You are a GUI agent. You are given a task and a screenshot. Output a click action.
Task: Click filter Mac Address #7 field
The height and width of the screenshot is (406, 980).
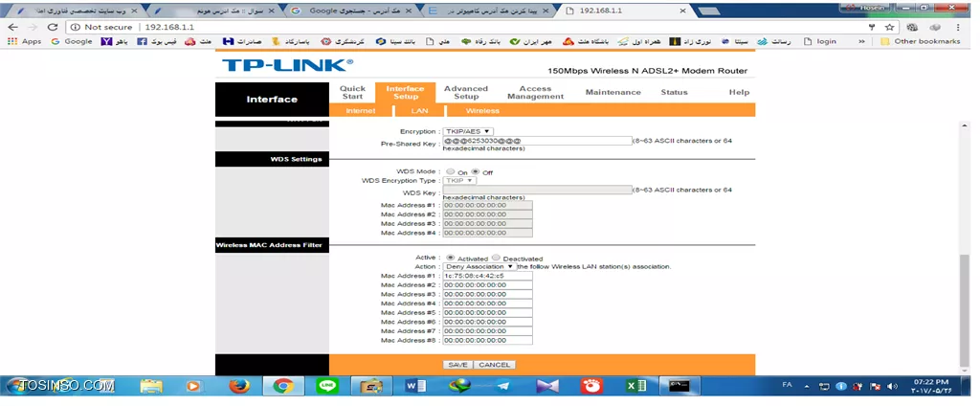487,331
